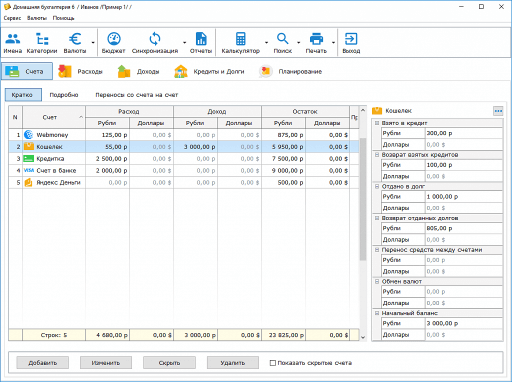
Task: Open the Имена (Names) toolbar icon
Action: coord(13,39)
